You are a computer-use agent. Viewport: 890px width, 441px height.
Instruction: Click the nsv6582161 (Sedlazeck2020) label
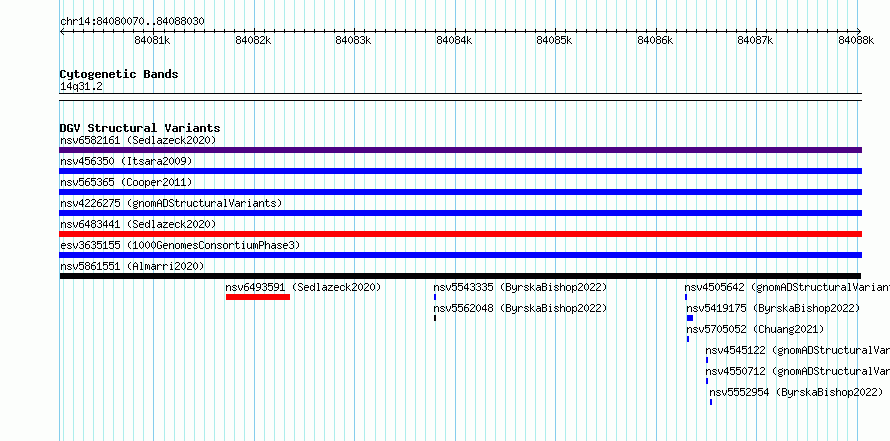(x=138, y=140)
